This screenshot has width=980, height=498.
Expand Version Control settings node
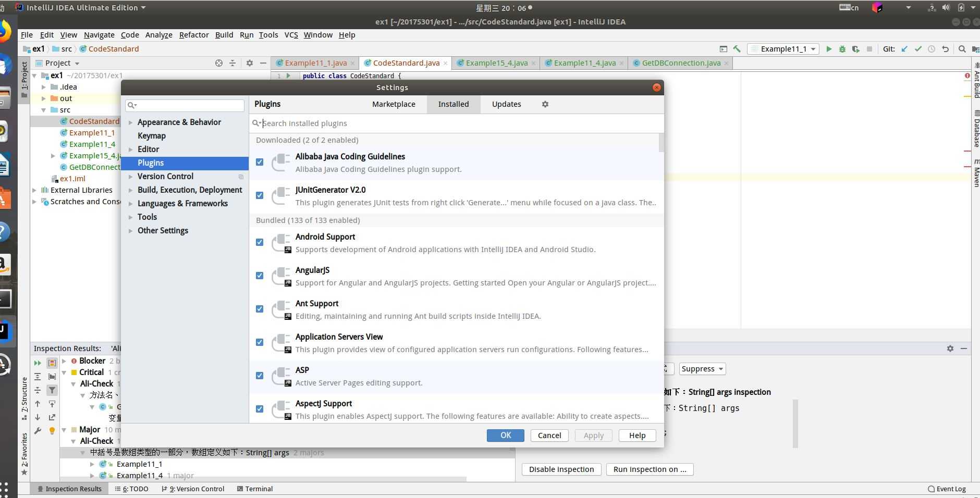(x=130, y=177)
